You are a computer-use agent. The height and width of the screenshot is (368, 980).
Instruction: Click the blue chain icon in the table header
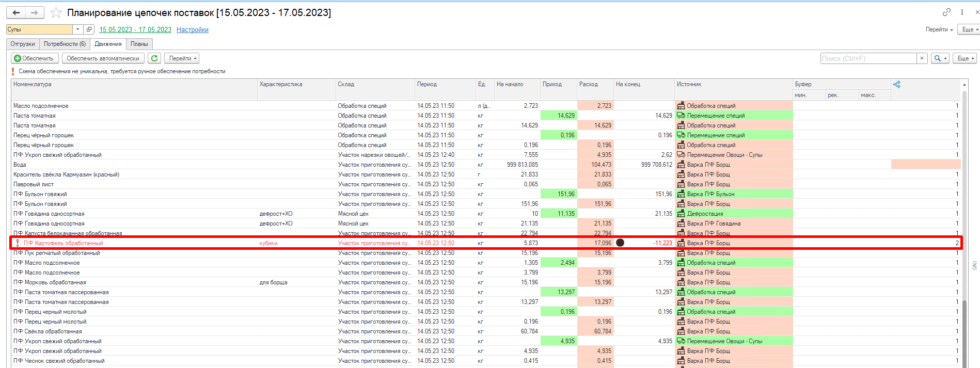point(896,84)
